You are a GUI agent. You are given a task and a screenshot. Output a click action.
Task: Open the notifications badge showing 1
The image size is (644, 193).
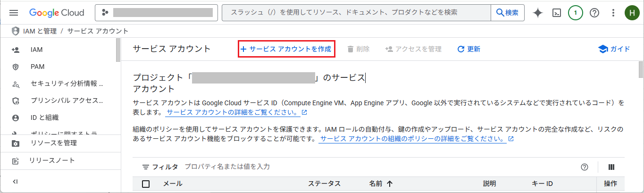point(576,13)
